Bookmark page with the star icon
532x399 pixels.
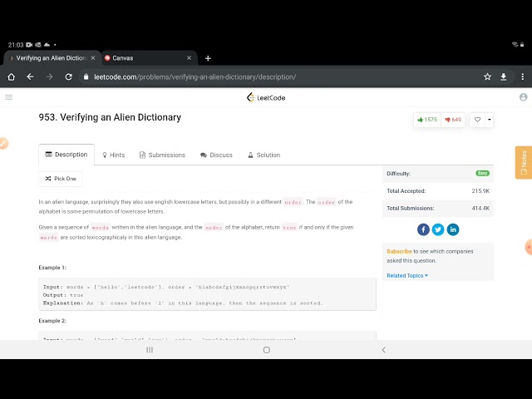pyautogui.click(x=488, y=77)
